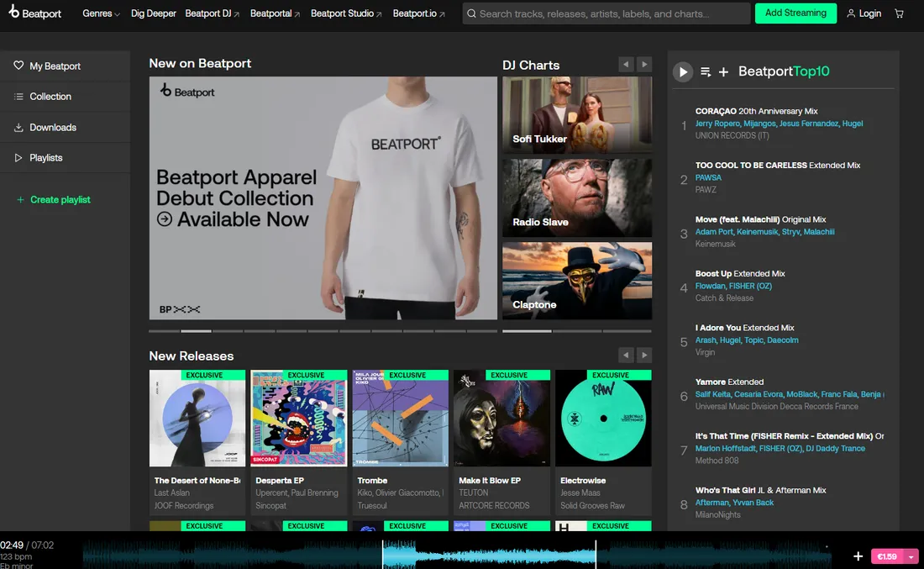The image size is (924, 569).
Task: Click the New Releases previous arrow
Action: [x=626, y=355]
